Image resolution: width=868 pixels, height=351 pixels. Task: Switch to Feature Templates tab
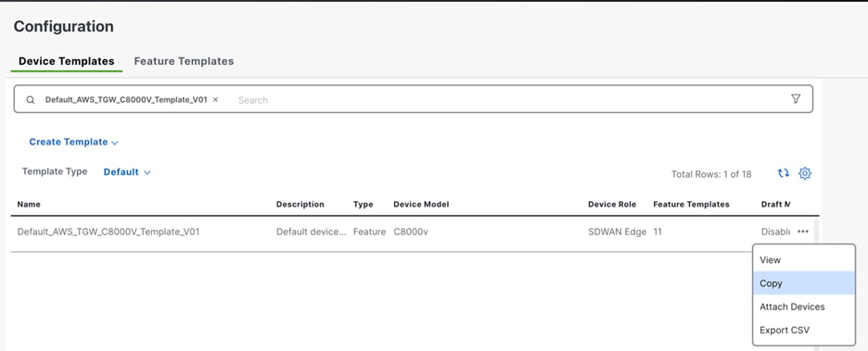click(184, 61)
